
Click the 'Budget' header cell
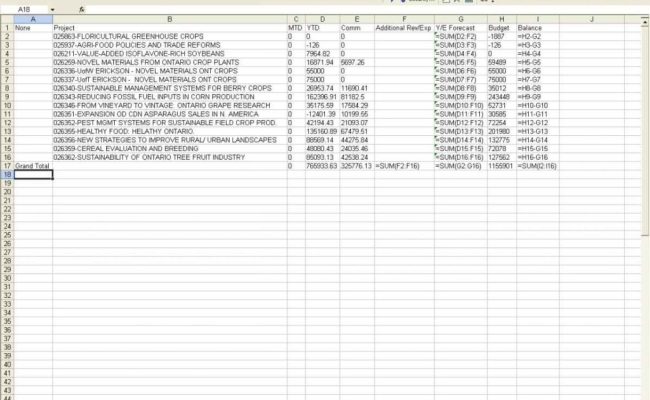coord(502,28)
